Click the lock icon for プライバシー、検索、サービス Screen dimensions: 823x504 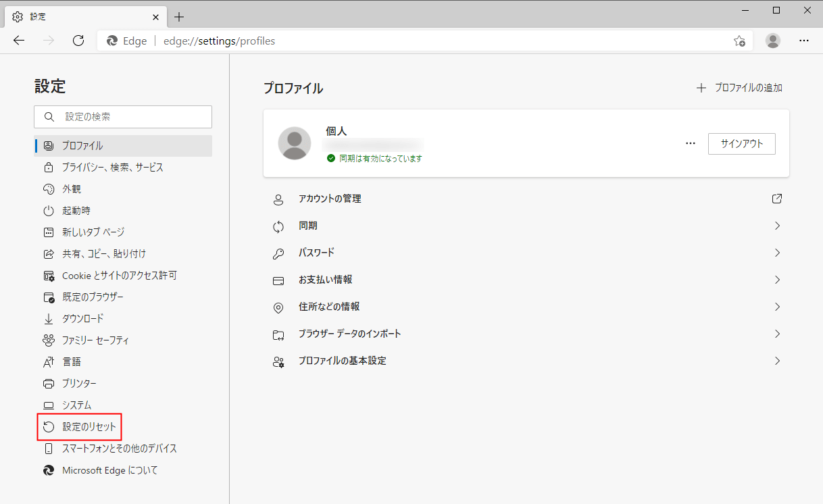pos(49,168)
